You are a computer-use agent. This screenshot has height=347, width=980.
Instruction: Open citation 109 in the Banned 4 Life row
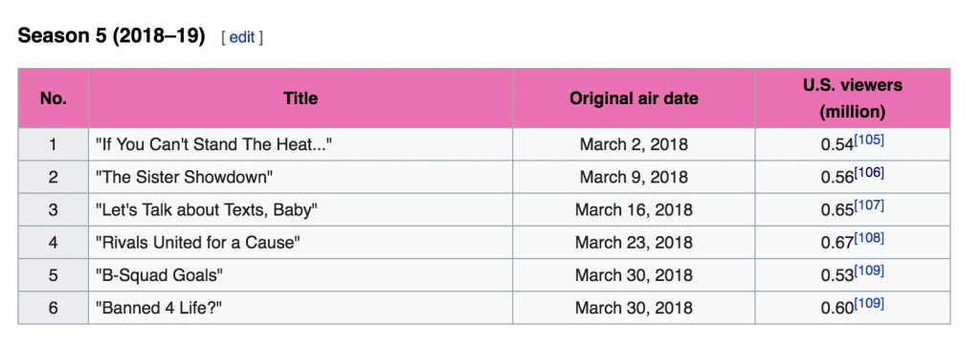[869, 303]
